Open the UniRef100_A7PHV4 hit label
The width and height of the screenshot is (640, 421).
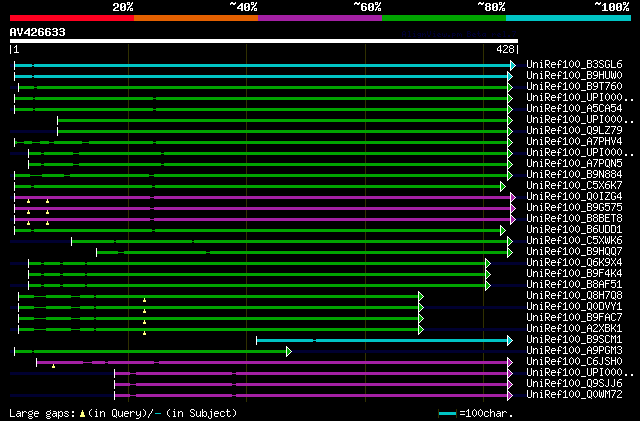click(x=574, y=142)
